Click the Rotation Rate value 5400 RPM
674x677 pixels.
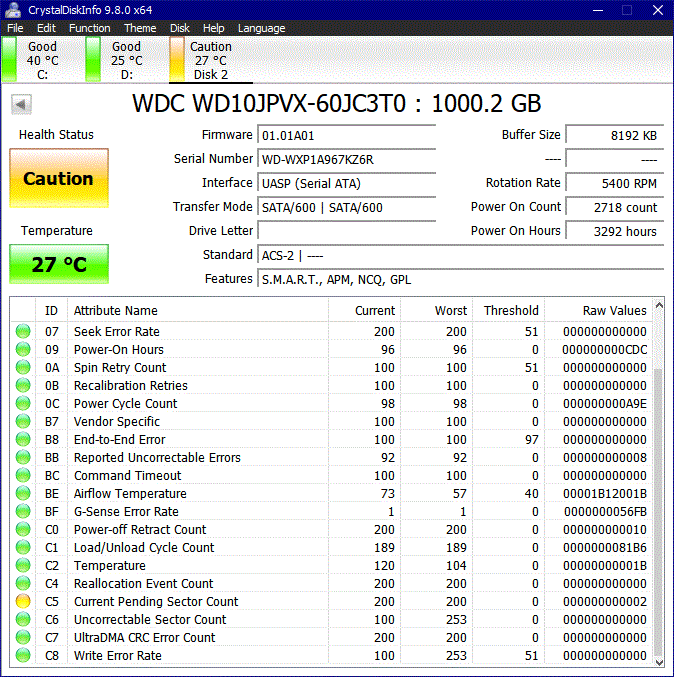tap(615, 183)
